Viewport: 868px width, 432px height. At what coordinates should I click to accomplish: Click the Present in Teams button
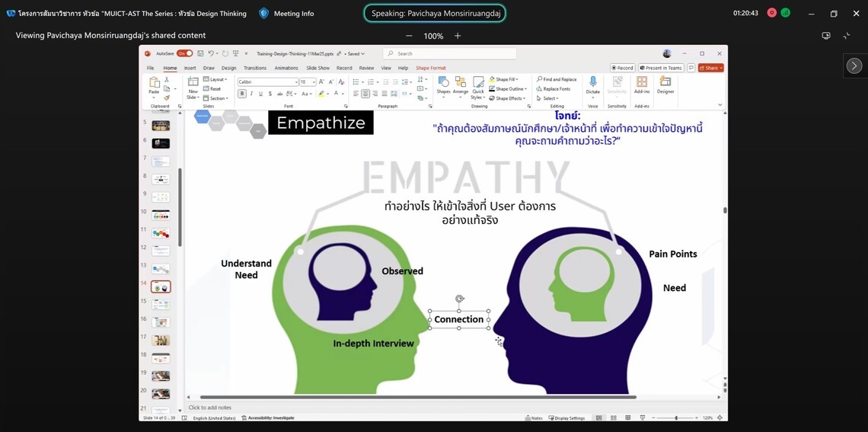tap(660, 68)
